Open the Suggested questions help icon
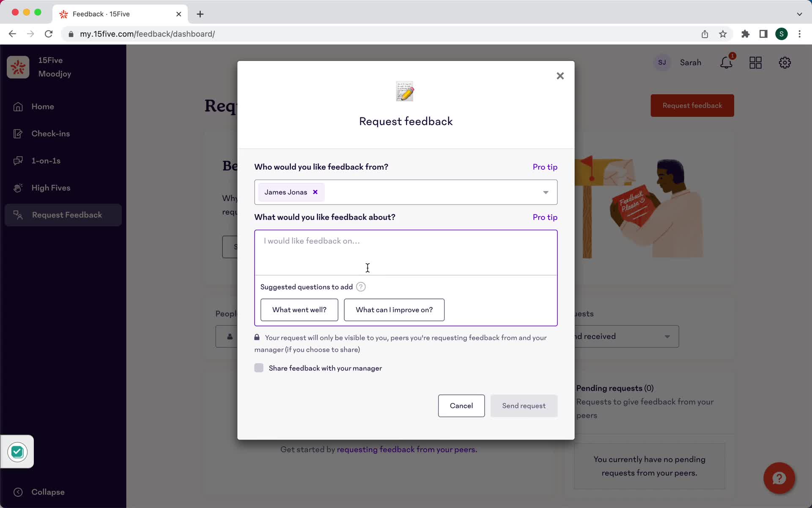Screen dimensions: 812x508 [x=361, y=287]
